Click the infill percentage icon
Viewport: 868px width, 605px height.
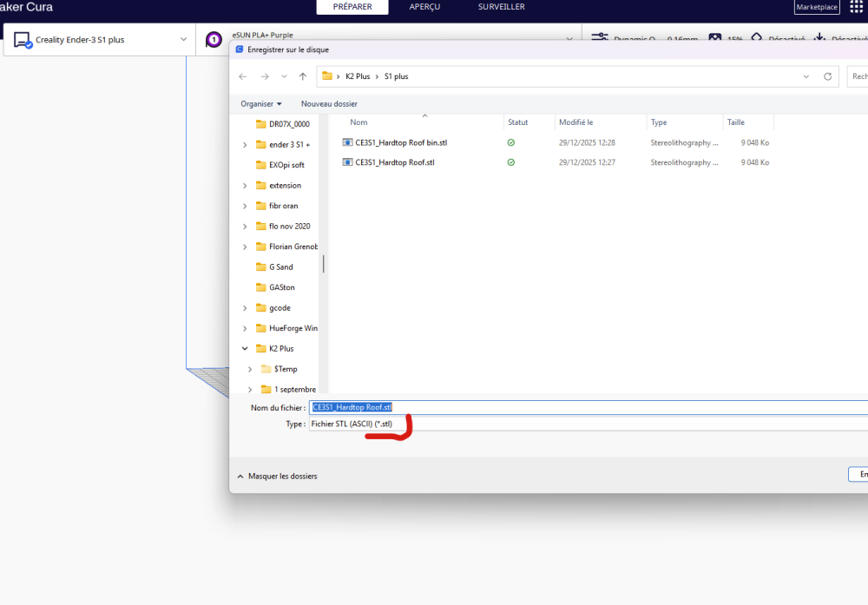click(x=715, y=37)
